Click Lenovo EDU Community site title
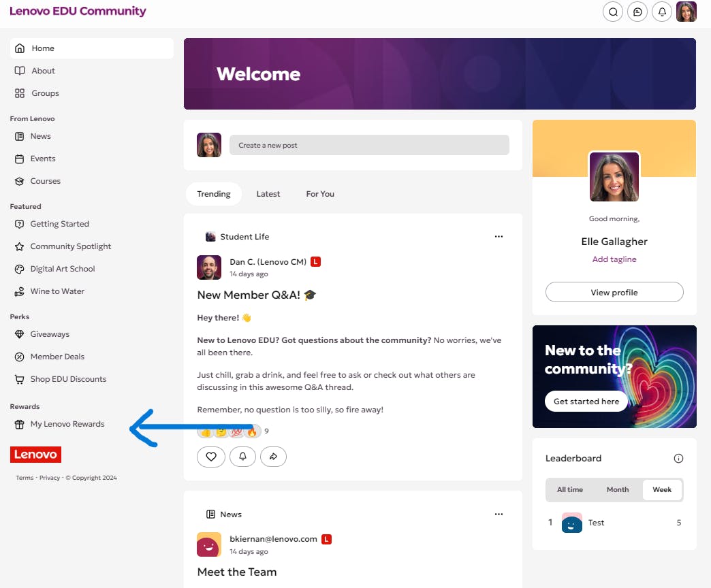 (78, 11)
